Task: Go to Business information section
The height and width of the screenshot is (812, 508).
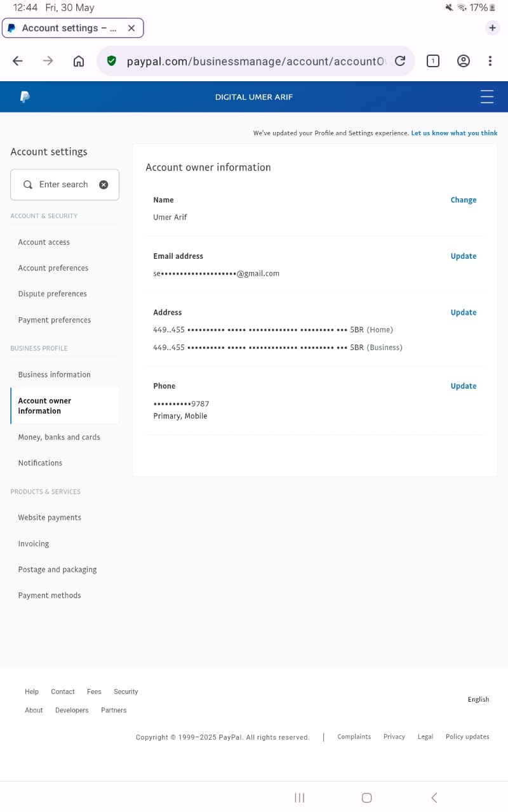Action: click(x=54, y=374)
